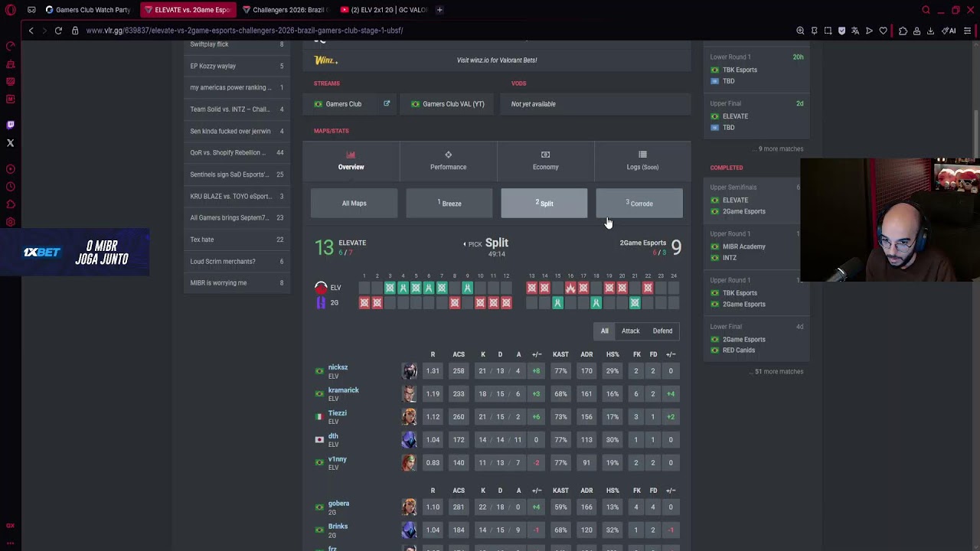The width and height of the screenshot is (980, 551).
Task: Click v1nny's agent icon
Action: [x=410, y=463]
